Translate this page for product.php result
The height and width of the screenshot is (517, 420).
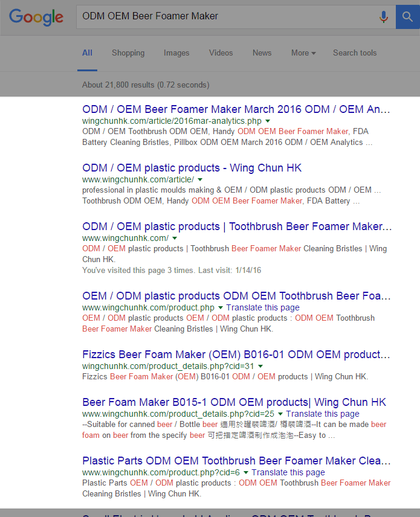263,307
